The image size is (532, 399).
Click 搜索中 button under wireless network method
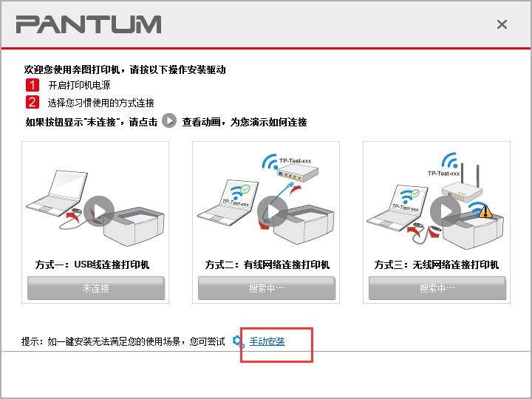pos(437,288)
